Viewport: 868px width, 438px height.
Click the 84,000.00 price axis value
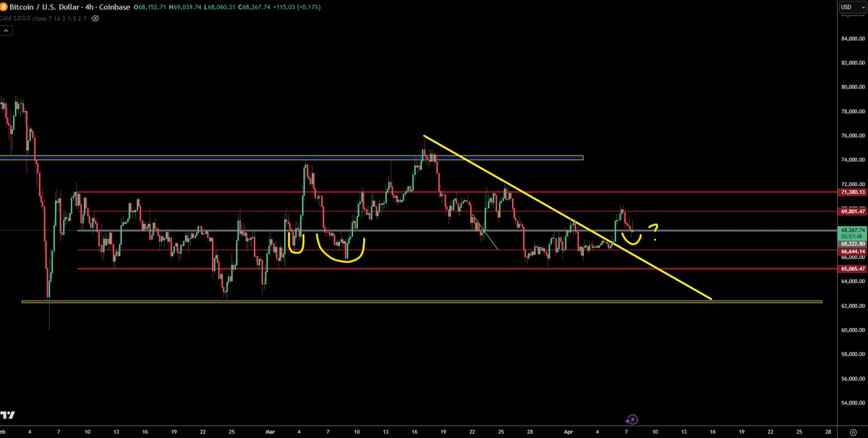[852, 38]
